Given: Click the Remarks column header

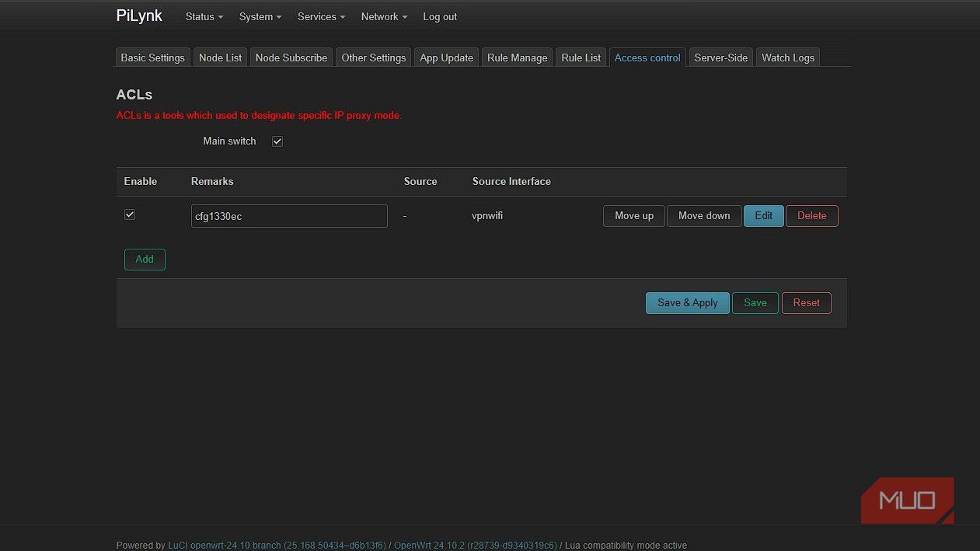Looking at the screenshot, I should (x=212, y=182).
